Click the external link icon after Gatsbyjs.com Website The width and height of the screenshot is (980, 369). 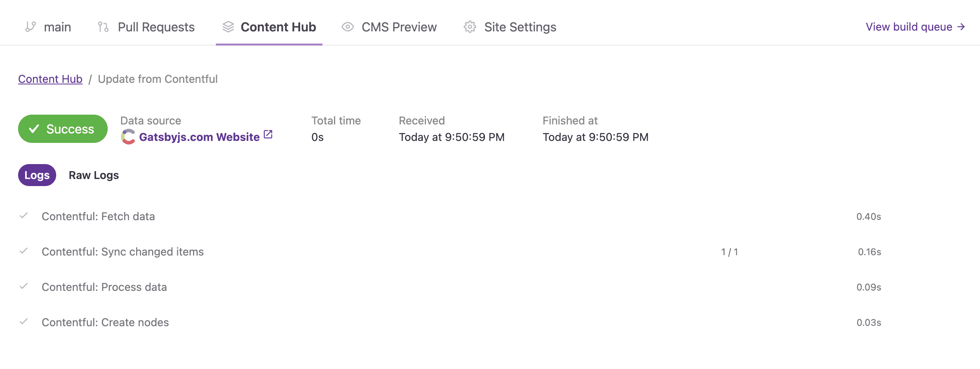click(268, 135)
